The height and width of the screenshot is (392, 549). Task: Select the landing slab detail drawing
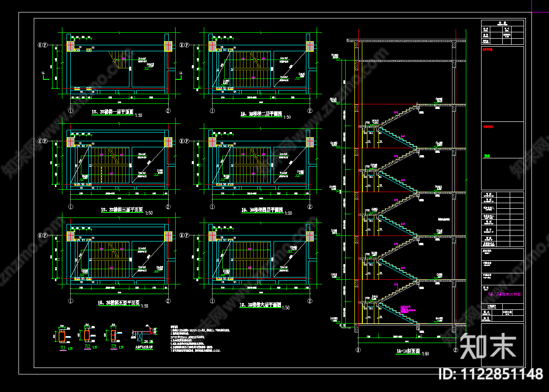click(143, 334)
